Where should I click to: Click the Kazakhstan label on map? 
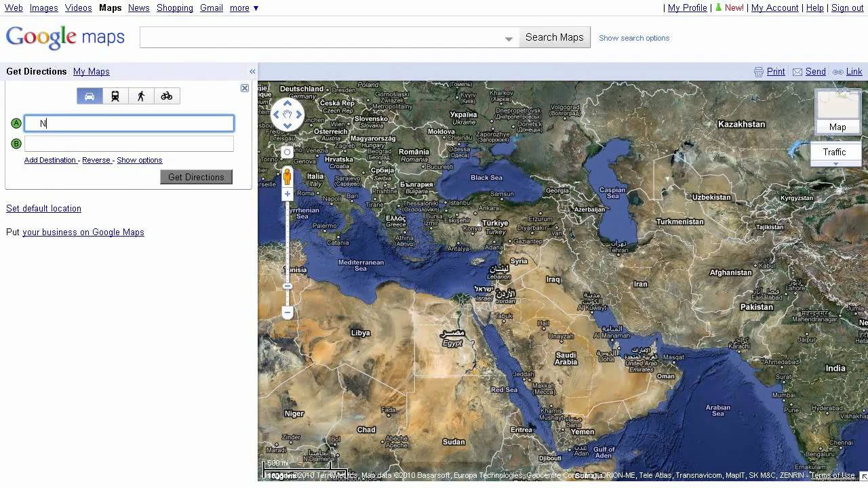[x=741, y=124]
